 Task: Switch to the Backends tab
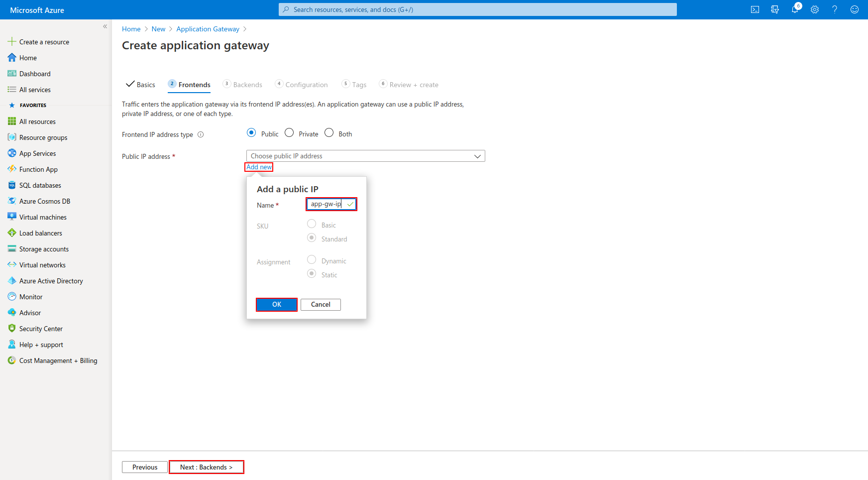point(242,85)
